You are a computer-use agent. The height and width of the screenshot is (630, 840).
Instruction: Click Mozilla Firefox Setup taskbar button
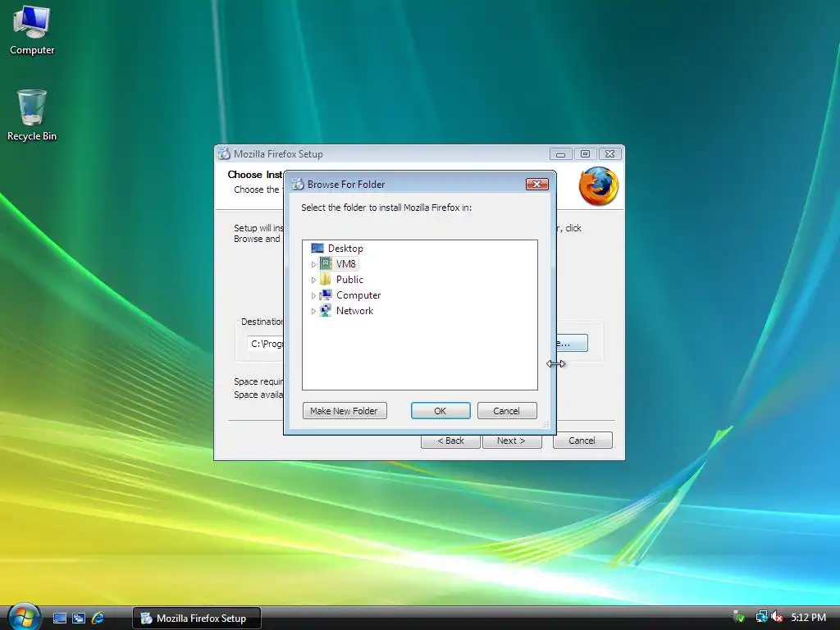[x=197, y=619]
